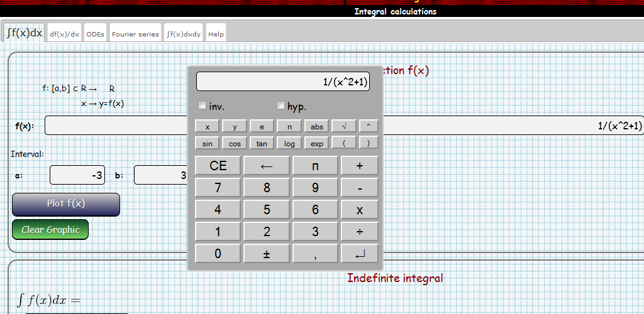
Task: Open the Fourier series tab
Action: click(135, 34)
